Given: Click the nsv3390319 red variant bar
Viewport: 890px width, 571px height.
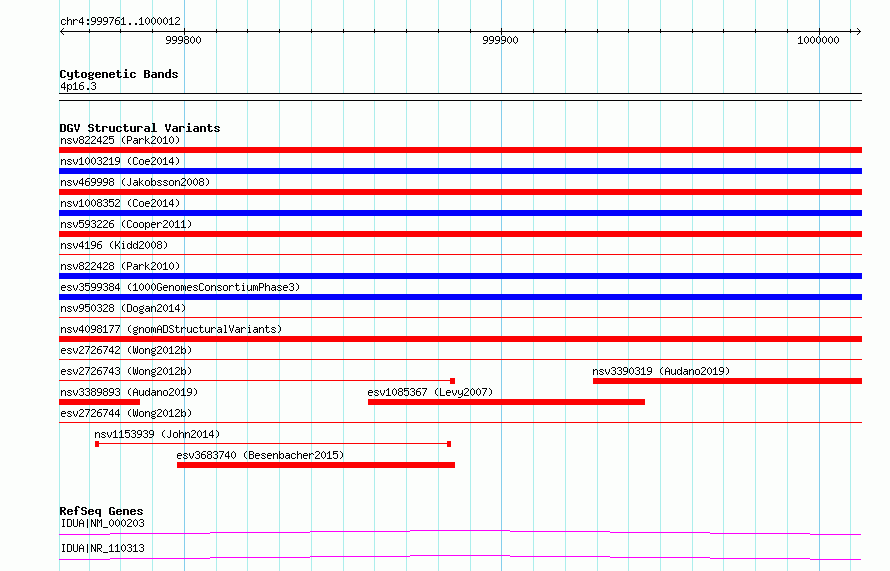Looking at the screenshot, I should click(727, 381).
